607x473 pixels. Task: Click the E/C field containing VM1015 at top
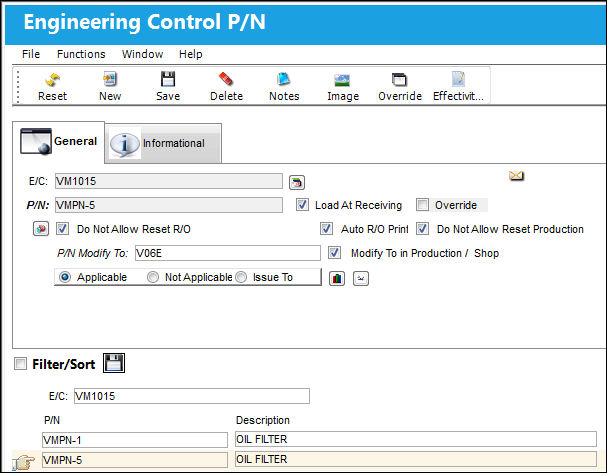click(x=169, y=181)
